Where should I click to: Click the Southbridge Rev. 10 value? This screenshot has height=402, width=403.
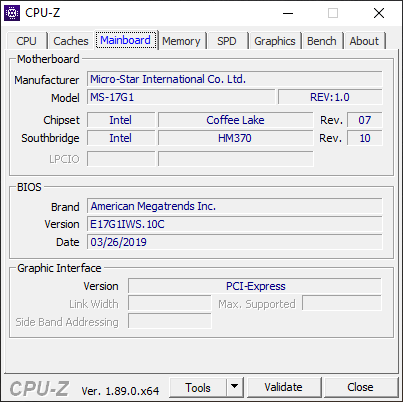(x=365, y=138)
